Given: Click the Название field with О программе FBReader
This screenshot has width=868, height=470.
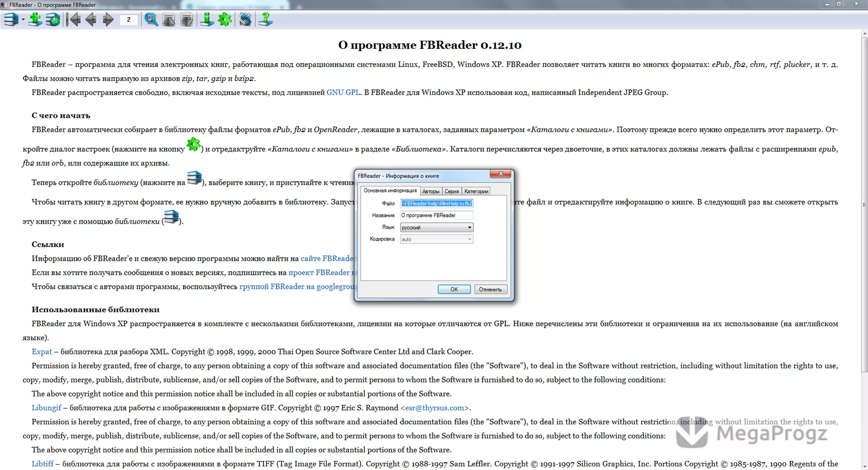Looking at the screenshot, I should [437, 216].
